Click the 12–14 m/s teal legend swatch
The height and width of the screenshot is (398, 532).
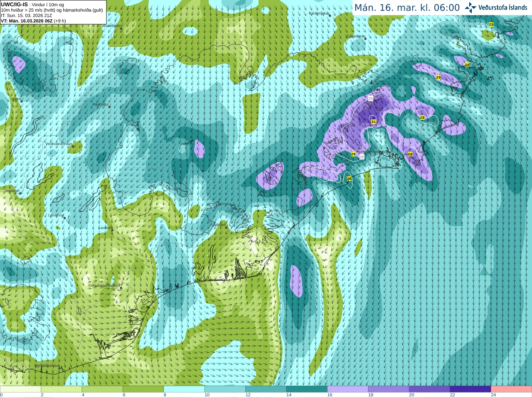click(x=266, y=389)
